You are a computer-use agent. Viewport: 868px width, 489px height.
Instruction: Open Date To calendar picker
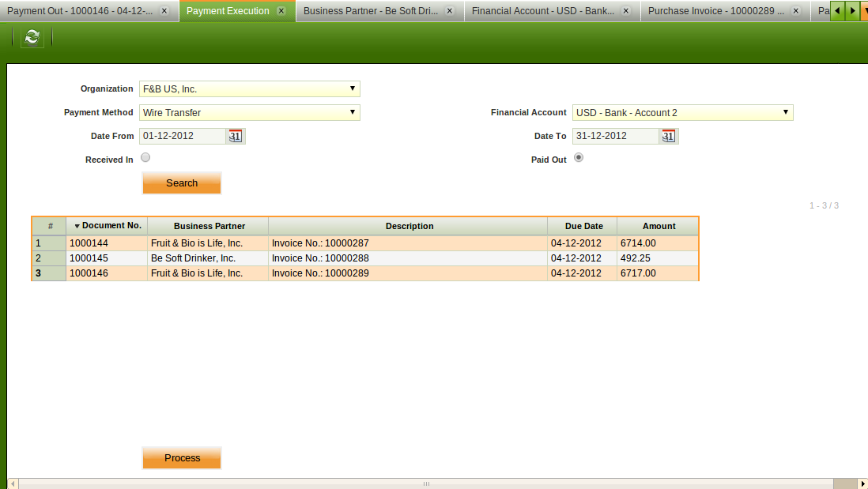[x=668, y=136]
